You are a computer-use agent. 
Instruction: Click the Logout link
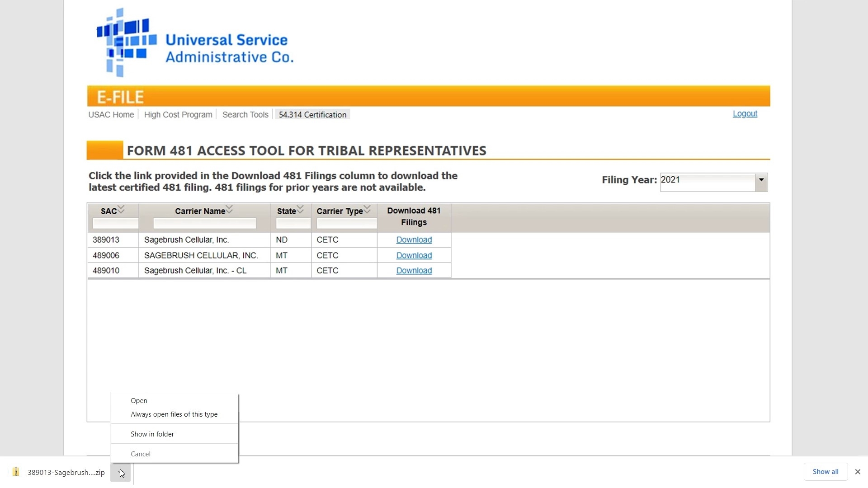(x=745, y=114)
